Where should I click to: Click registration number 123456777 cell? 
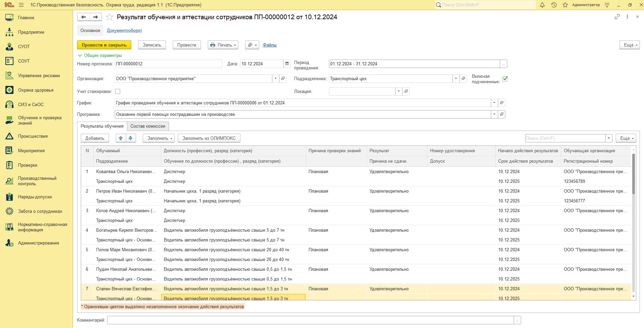(596, 201)
